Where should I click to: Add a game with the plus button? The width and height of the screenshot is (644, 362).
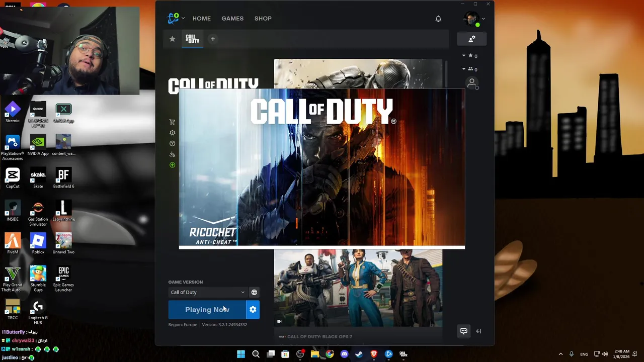(213, 39)
